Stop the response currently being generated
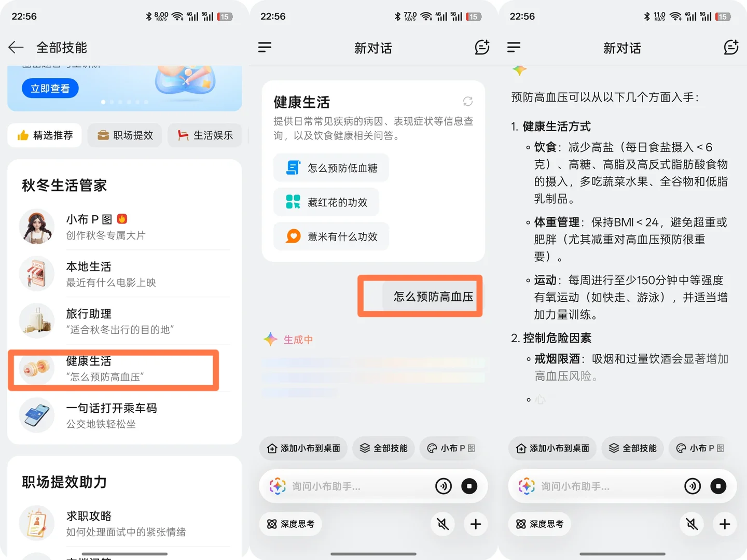The width and height of the screenshot is (747, 560). point(469,486)
